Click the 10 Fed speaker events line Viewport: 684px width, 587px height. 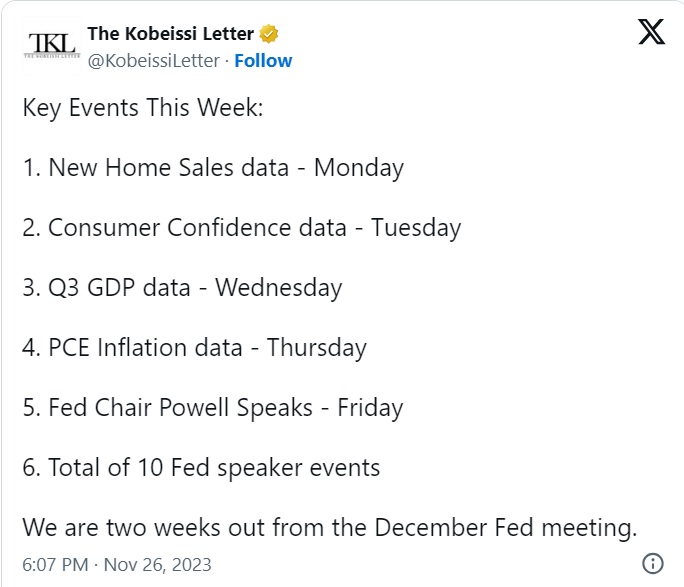pos(201,468)
